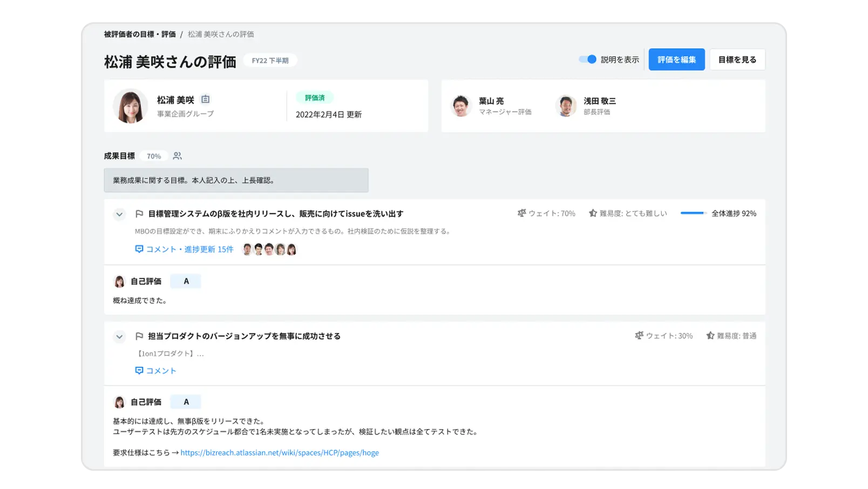Viewport: 868px width, 489px height.
Task: Click the 評価を編集 button
Action: pos(676,59)
